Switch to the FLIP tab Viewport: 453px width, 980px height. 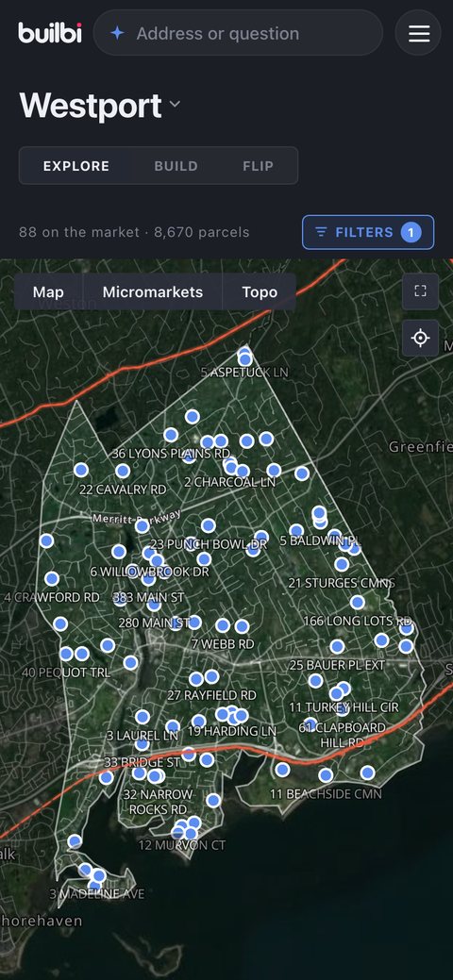[258, 166]
